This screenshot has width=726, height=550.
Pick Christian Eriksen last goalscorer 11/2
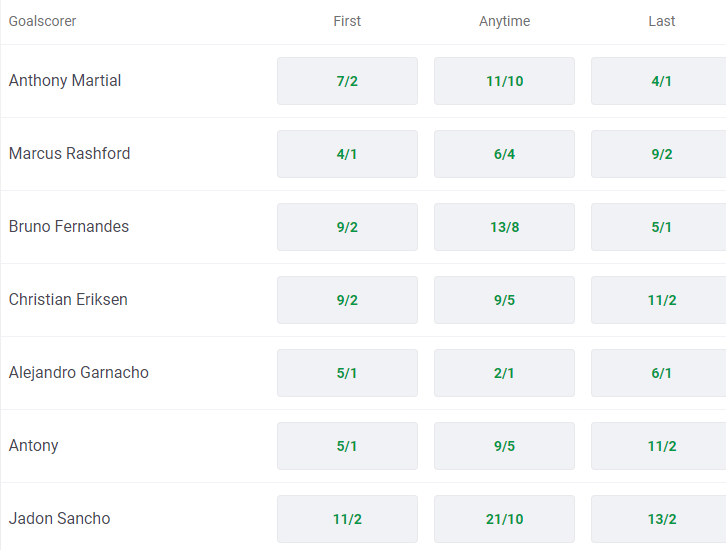point(660,300)
